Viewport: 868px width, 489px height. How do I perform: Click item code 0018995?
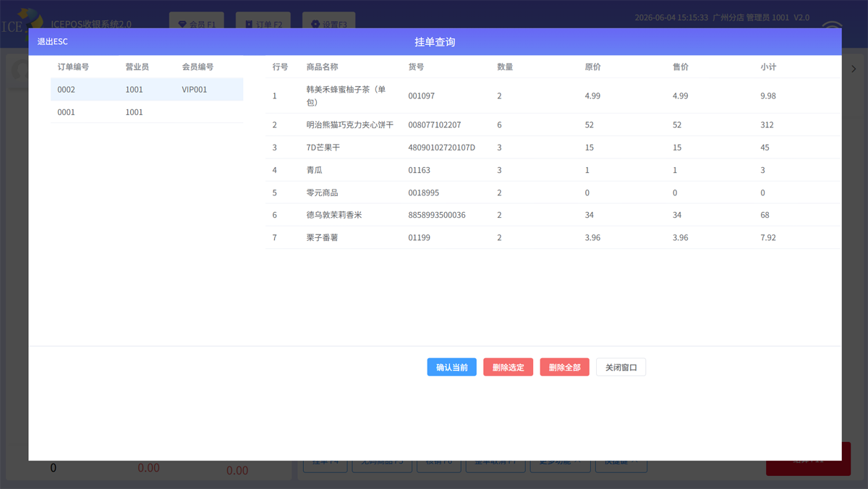pos(424,192)
